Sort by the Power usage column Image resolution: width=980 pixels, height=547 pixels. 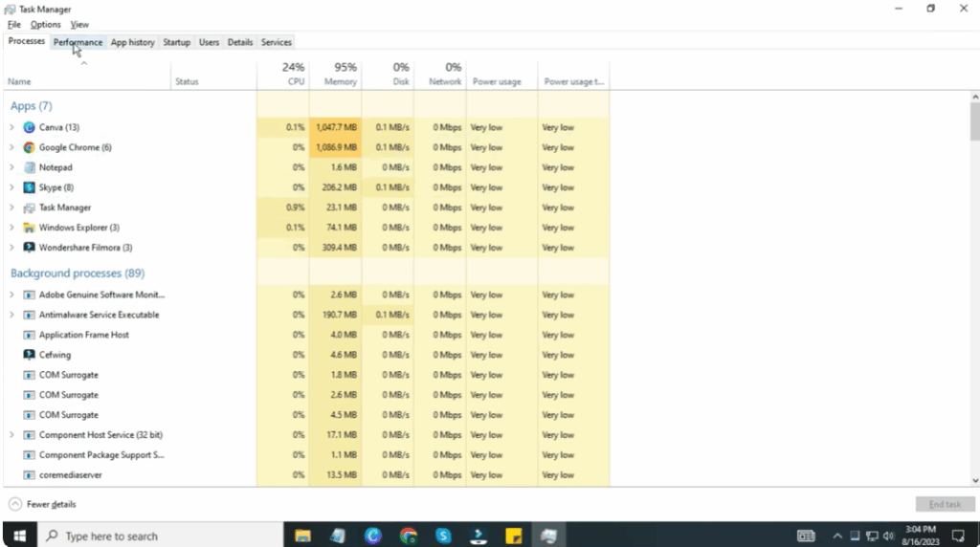501,74
